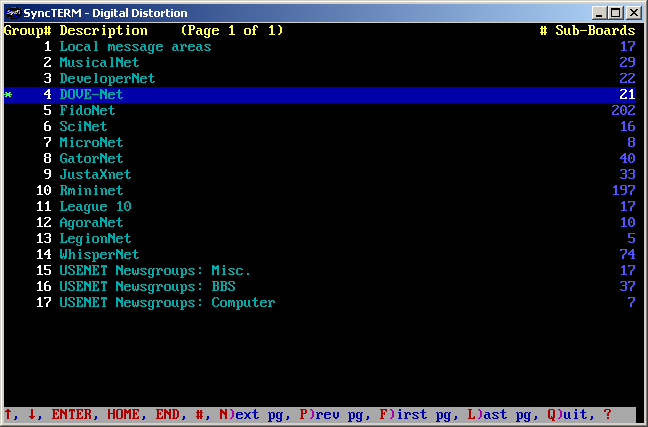Open the DeveloperNet group
This screenshot has height=427, width=648.
pyautogui.click(x=107, y=79)
